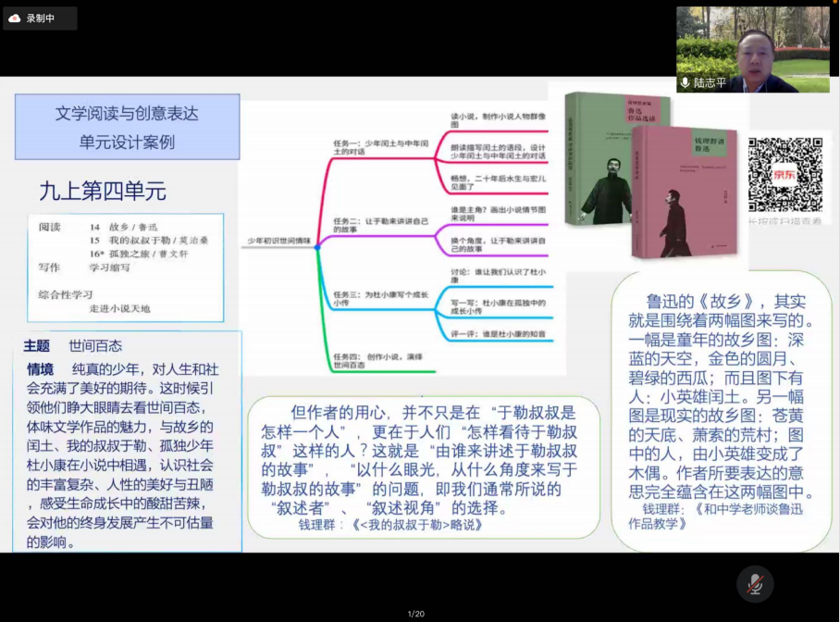Unmute using the crossed-out microphone button
The height and width of the screenshot is (622, 840).
(755, 584)
